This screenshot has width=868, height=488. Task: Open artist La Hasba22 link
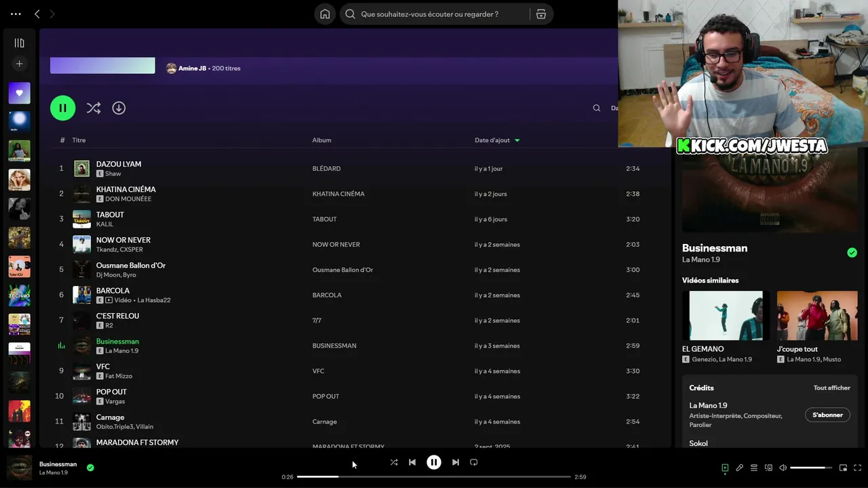pos(154,300)
